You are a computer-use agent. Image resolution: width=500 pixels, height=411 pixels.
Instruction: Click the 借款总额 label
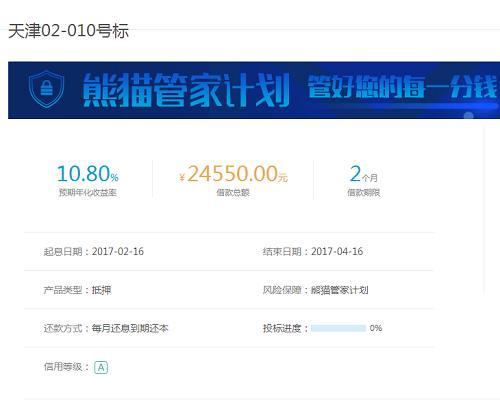tap(233, 192)
